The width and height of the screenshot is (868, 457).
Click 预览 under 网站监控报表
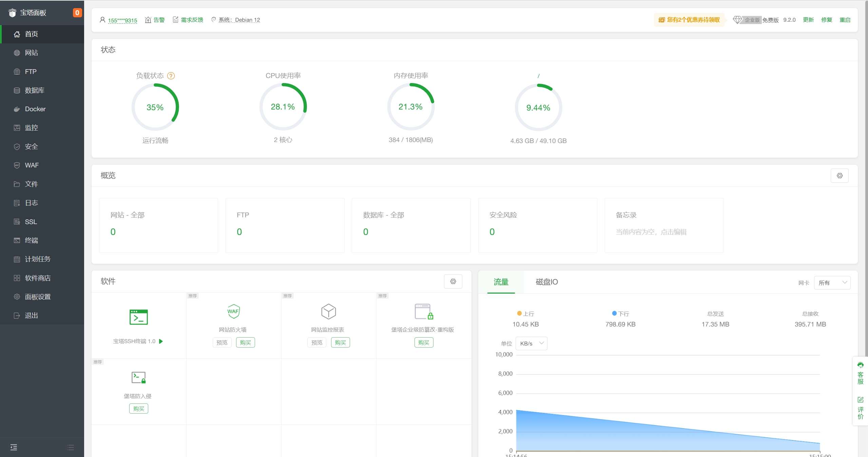click(x=317, y=342)
